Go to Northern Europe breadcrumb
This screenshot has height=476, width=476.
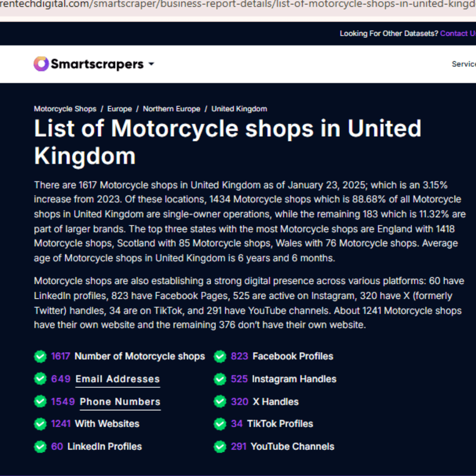[171, 109]
